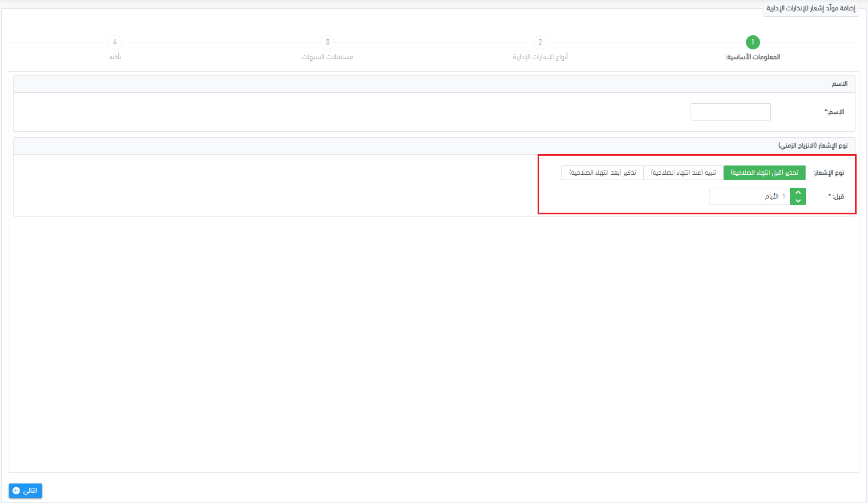Open the المعلومات الأساسية step label

[752, 57]
